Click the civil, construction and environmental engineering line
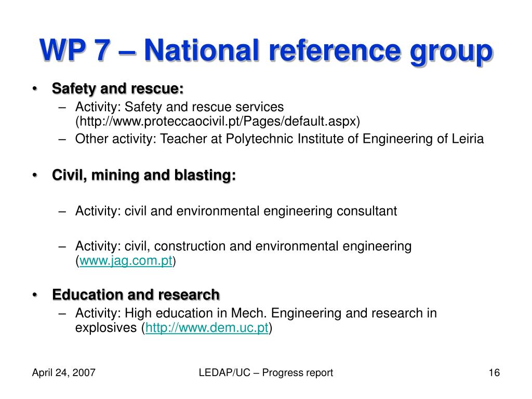 point(243,246)
